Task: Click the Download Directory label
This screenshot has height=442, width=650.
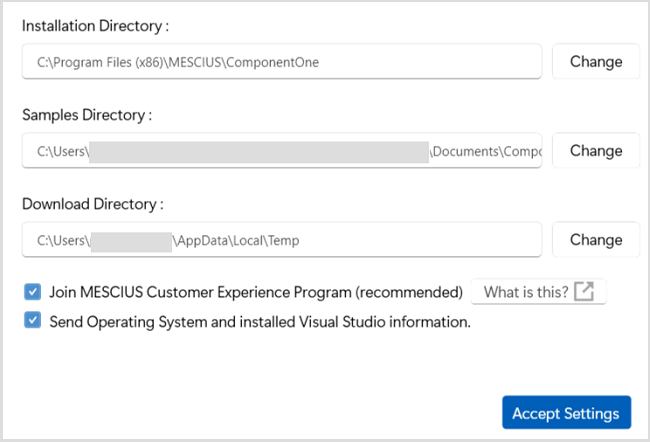Action: coord(92,204)
